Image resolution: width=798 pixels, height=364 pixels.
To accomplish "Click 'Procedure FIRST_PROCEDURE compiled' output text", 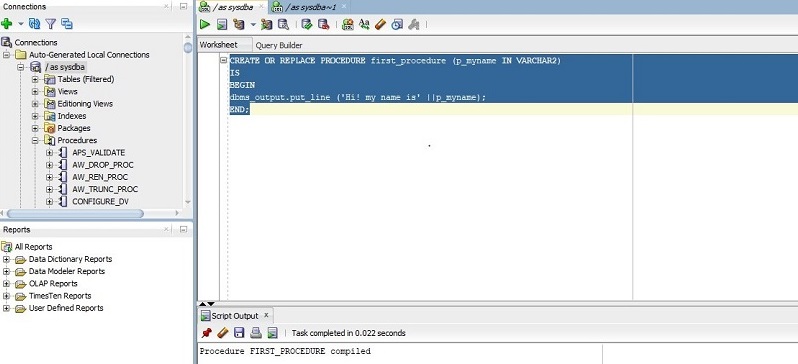I will click(285, 351).
